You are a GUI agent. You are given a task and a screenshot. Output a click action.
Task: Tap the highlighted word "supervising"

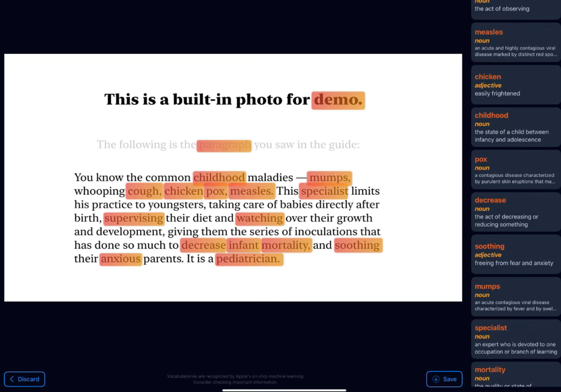click(x=134, y=218)
